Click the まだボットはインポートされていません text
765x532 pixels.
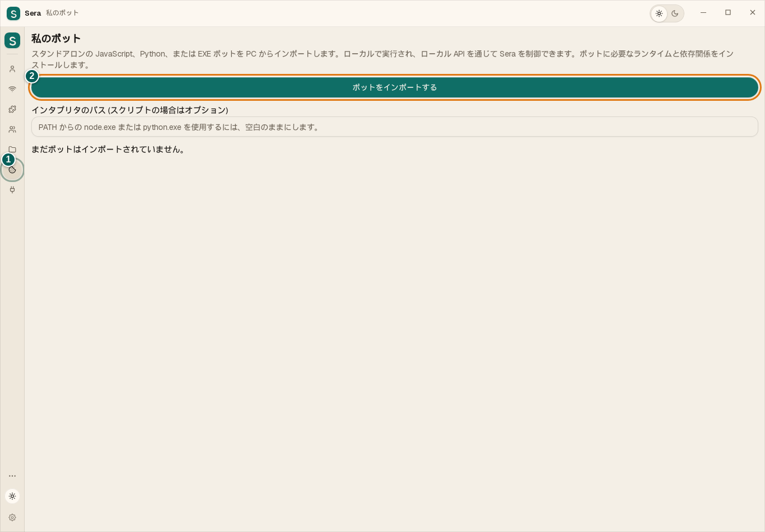pyautogui.click(x=109, y=150)
